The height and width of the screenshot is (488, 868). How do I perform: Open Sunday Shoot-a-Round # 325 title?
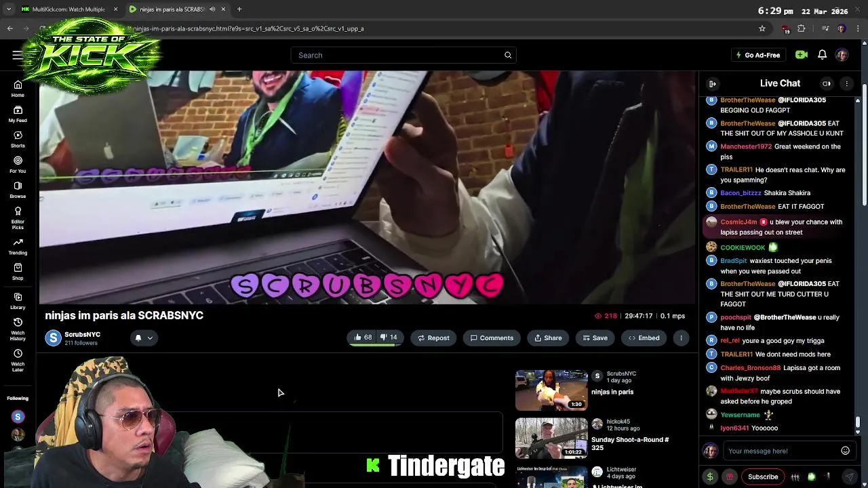[630, 443]
